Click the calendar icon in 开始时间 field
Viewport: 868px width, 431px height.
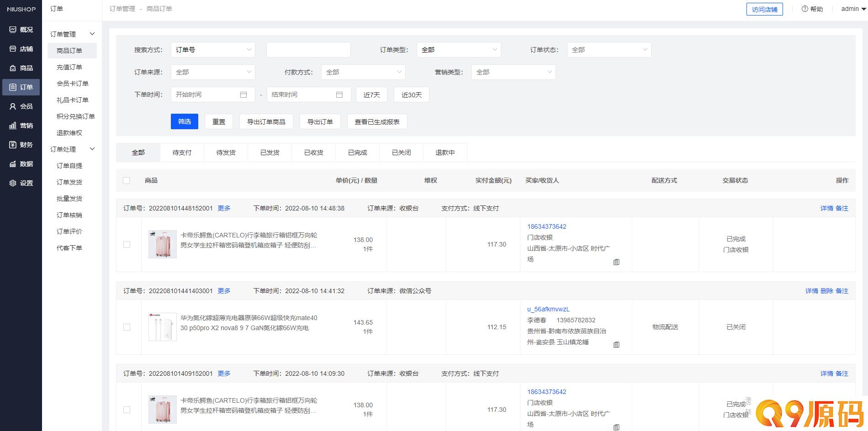tap(243, 95)
